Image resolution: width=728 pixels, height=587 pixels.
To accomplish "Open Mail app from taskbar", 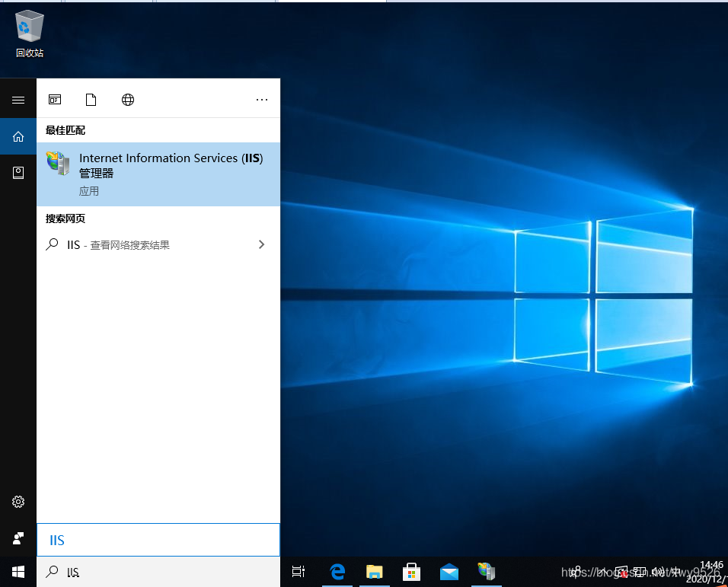I will click(x=449, y=572).
